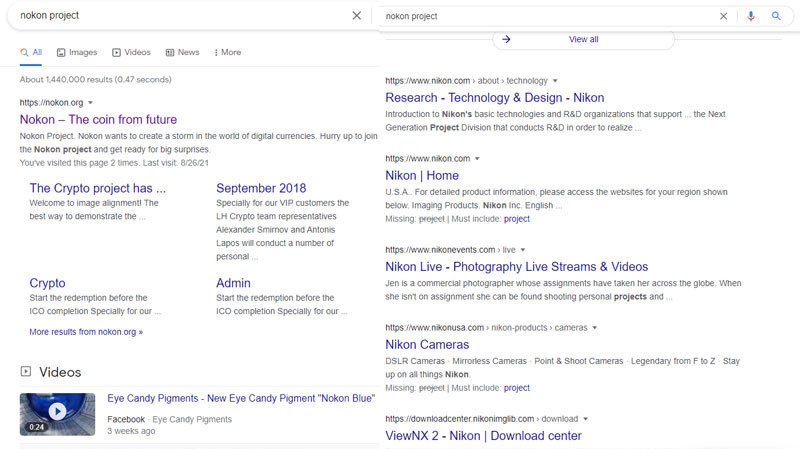The width and height of the screenshot is (800, 449).
Task: Open the 'Nikon | Home' result
Action: 422,176
